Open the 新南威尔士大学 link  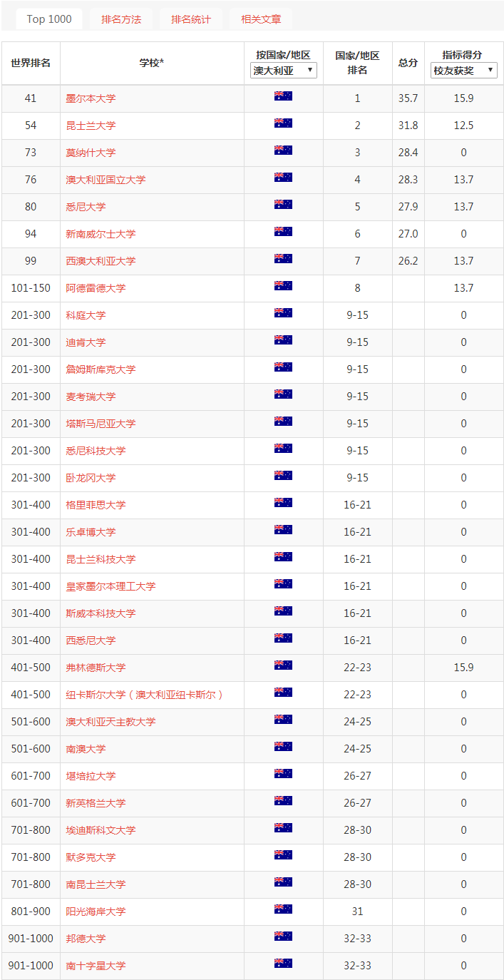pos(101,234)
